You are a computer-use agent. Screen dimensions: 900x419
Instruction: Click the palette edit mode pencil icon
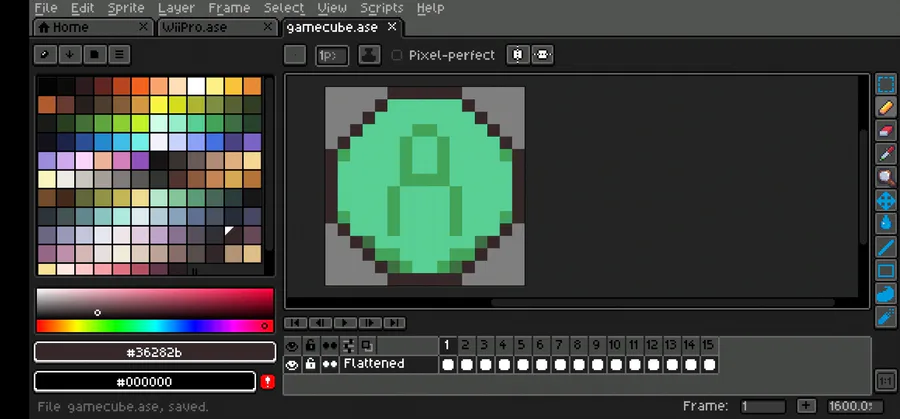[45, 55]
